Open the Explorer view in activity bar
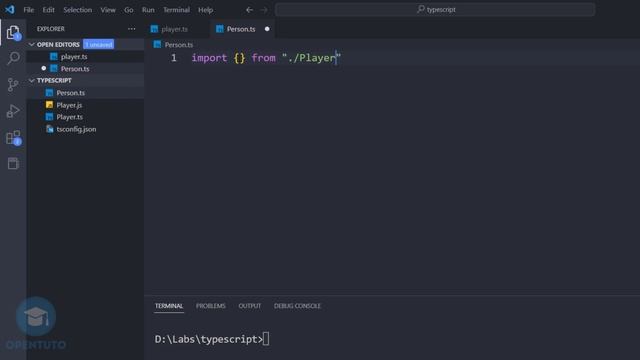 click(13, 32)
